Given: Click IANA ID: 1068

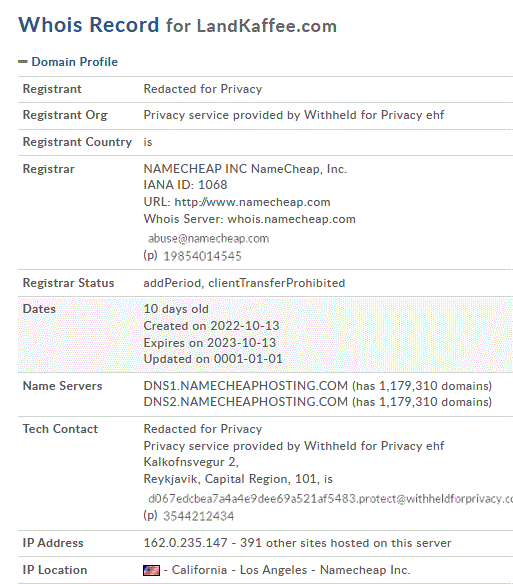Looking at the screenshot, I should pyautogui.click(x=186, y=185).
